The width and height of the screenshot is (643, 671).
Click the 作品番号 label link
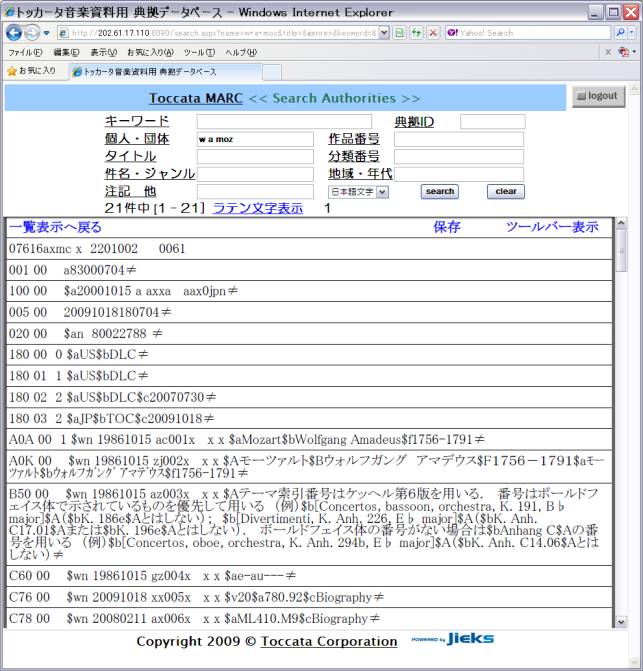tap(354, 139)
